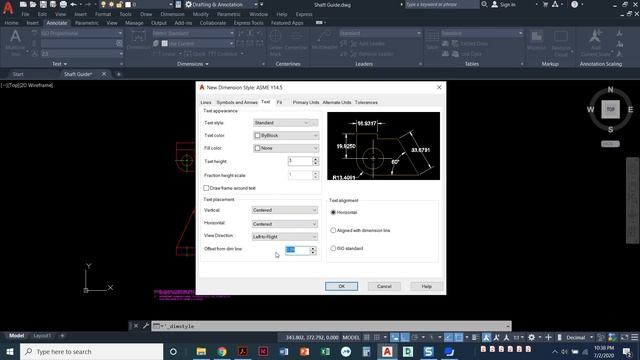
Task: Open the View Direction dropdown
Action: click(284, 237)
